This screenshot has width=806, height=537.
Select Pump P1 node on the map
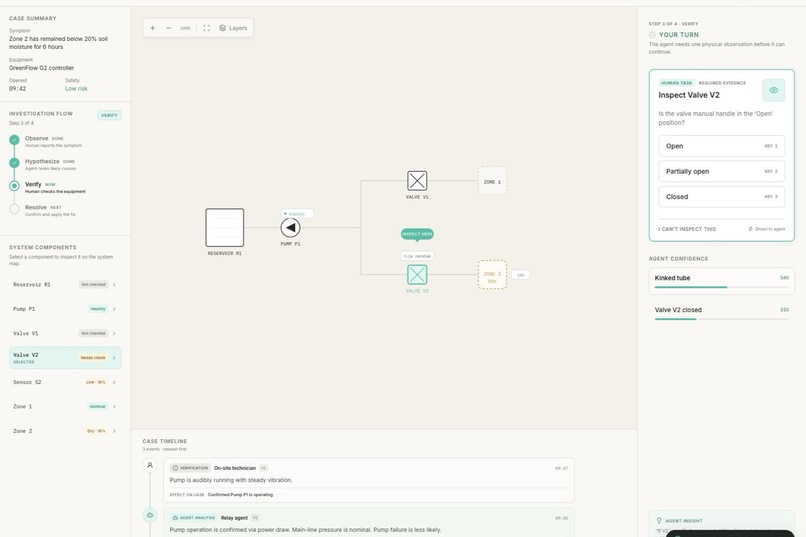pyautogui.click(x=290, y=228)
